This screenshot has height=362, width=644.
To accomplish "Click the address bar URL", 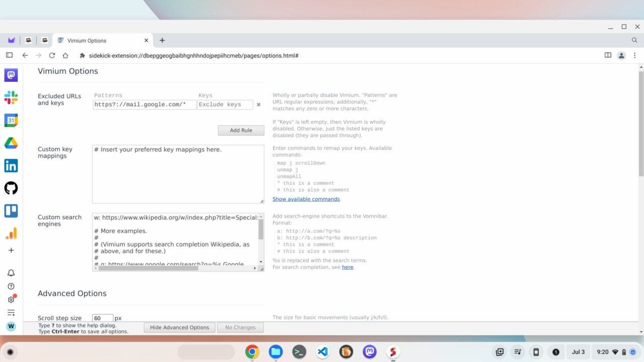I will click(x=194, y=55).
